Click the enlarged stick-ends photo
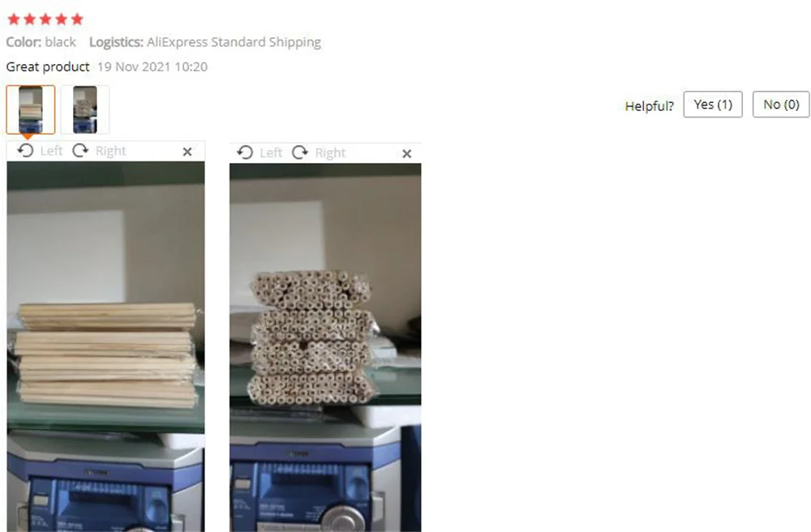 (325, 347)
